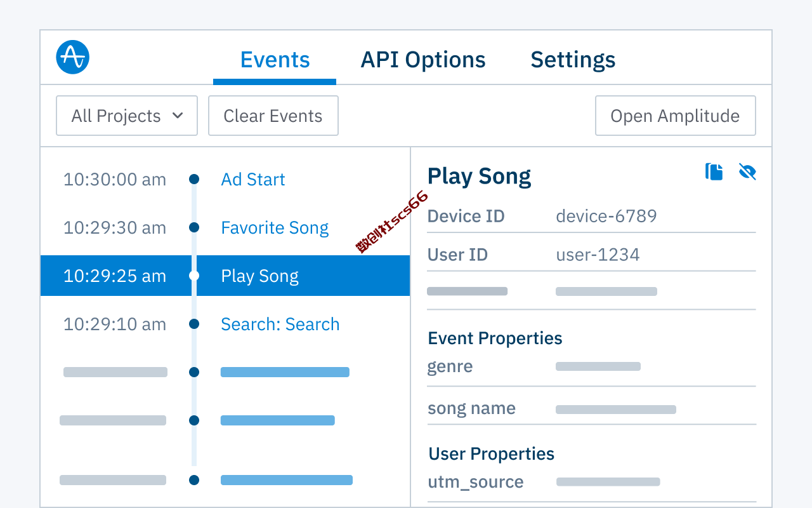This screenshot has height=508, width=812.
Task: Click the genre property label
Action: (x=450, y=367)
